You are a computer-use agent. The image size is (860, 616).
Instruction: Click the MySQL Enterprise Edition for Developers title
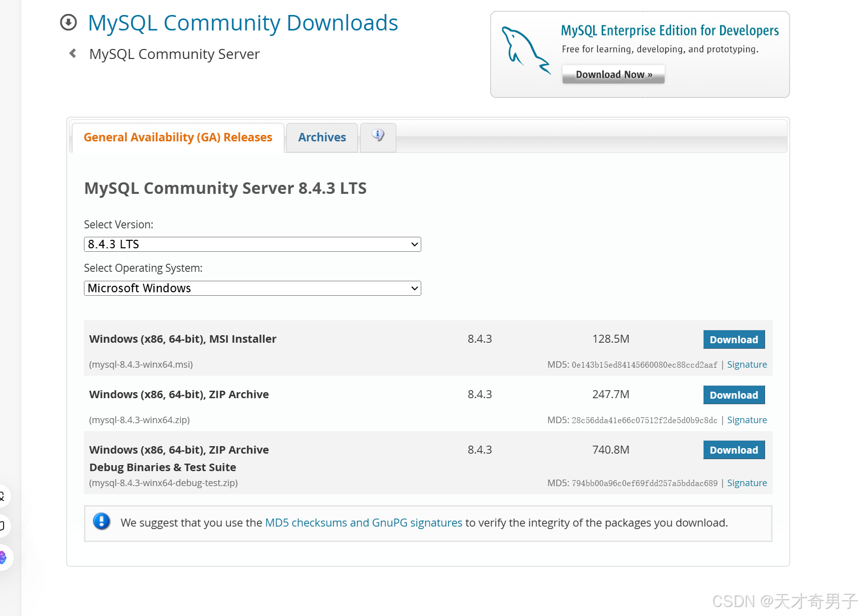pyautogui.click(x=670, y=30)
